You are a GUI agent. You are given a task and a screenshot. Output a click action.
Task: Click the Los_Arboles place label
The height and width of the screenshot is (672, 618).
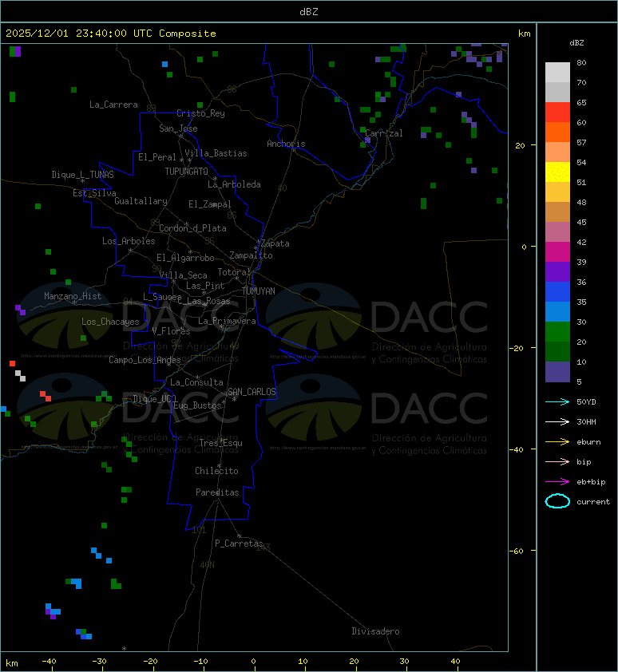(129, 241)
